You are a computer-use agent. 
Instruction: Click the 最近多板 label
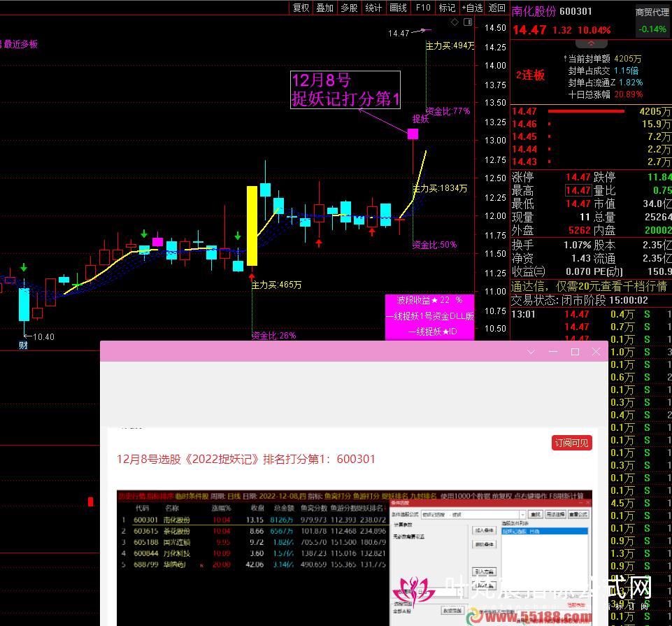(x=20, y=44)
